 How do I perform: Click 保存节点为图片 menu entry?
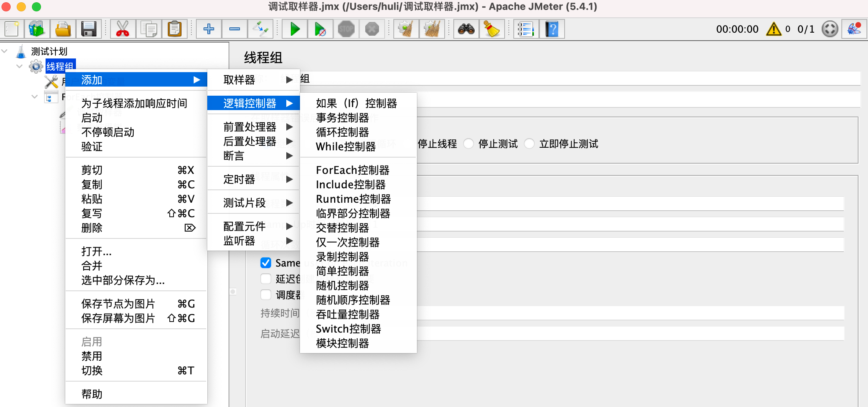click(136, 304)
